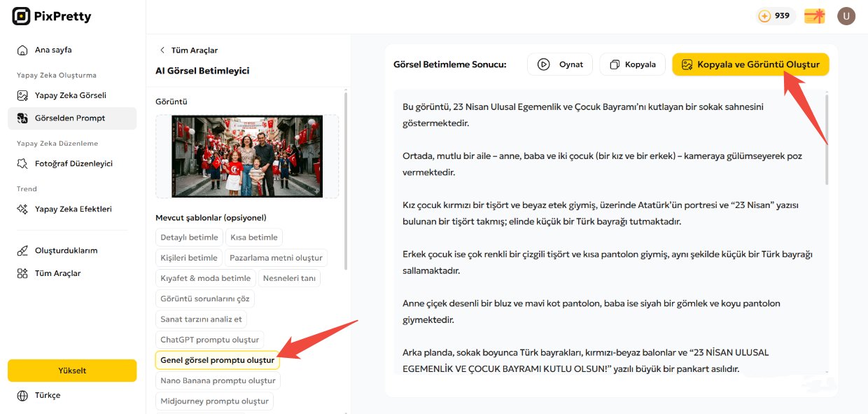Viewport: 868px width, 414px height.
Task: Open the gift box reward icon
Action: [813, 15]
